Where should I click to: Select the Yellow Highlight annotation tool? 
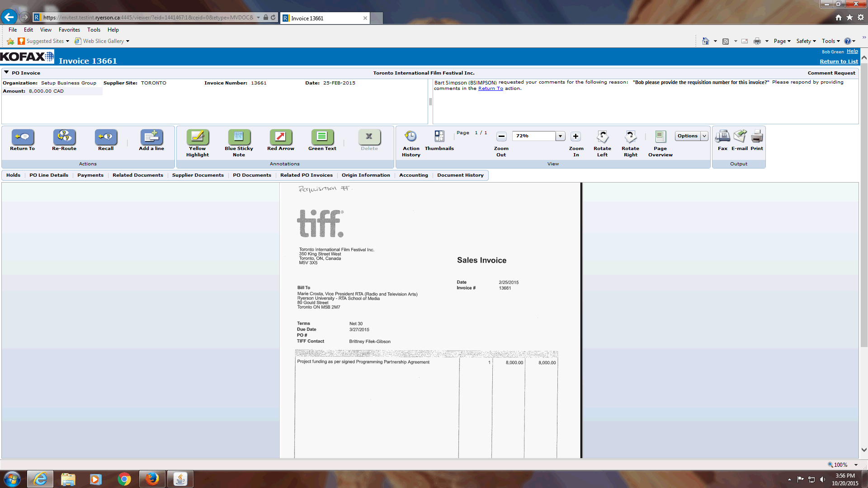tap(198, 137)
